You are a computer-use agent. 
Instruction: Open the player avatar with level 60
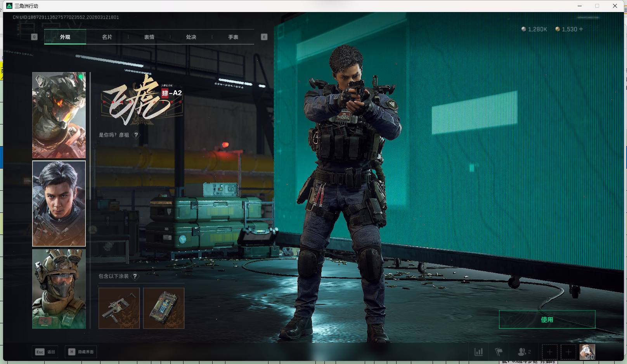coord(587,352)
